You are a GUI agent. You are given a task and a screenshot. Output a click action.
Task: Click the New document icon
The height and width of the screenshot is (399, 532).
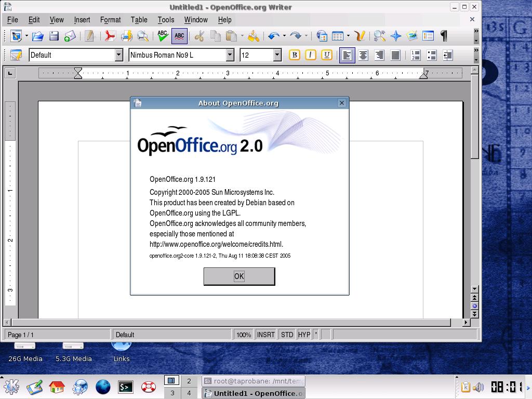(16, 36)
